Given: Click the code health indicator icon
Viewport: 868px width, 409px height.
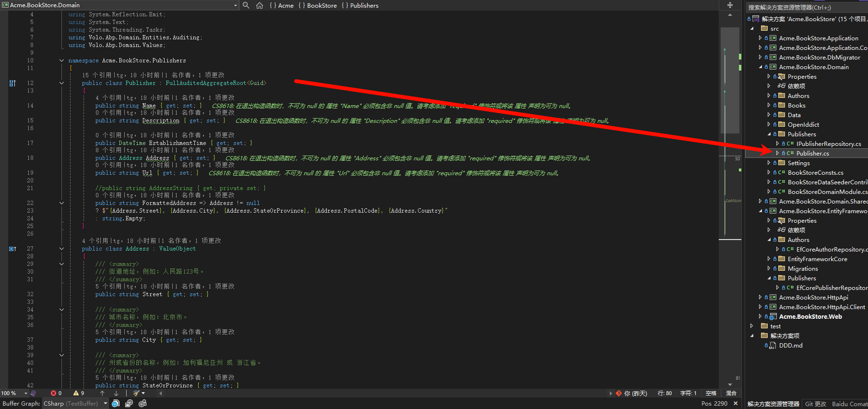Looking at the screenshot, I should pyautogui.click(x=33, y=393).
